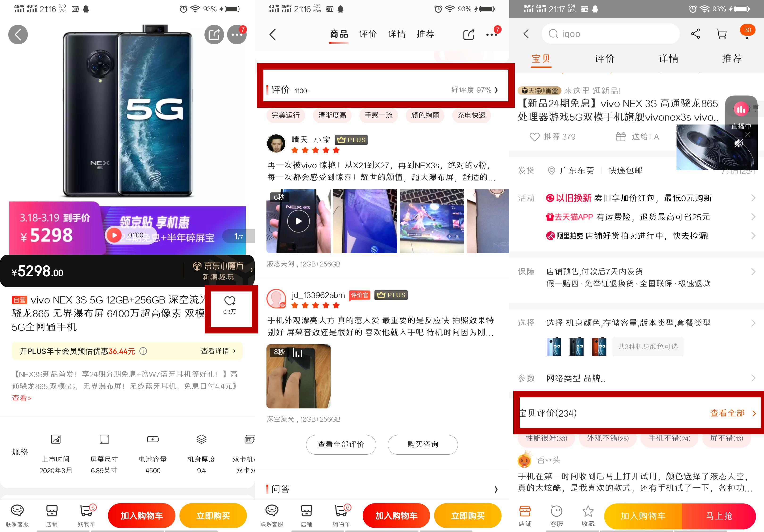Choose the black phone color swatch
Image resolution: width=764 pixels, height=532 pixels.
click(576, 347)
